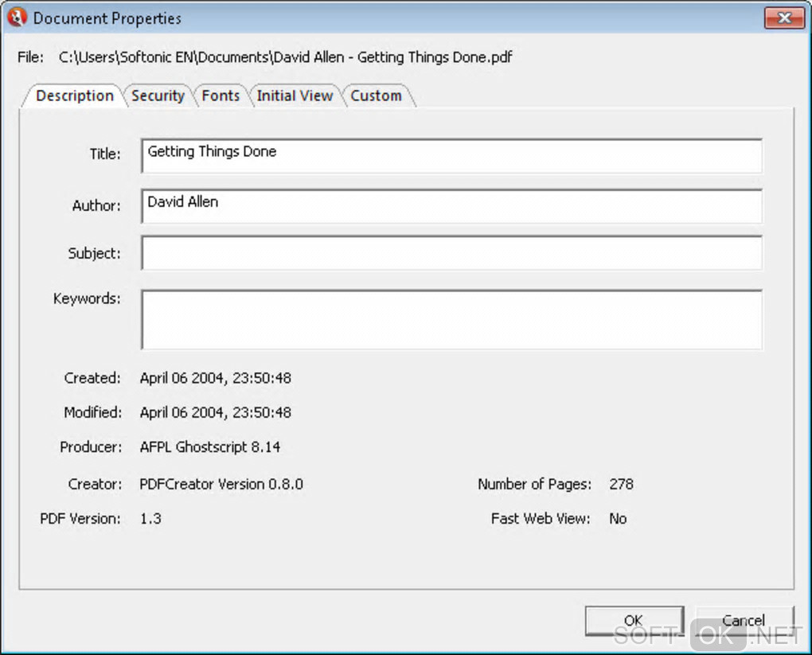Click the 'Subject:' label
The height and width of the screenshot is (655, 812).
point(94,253)
